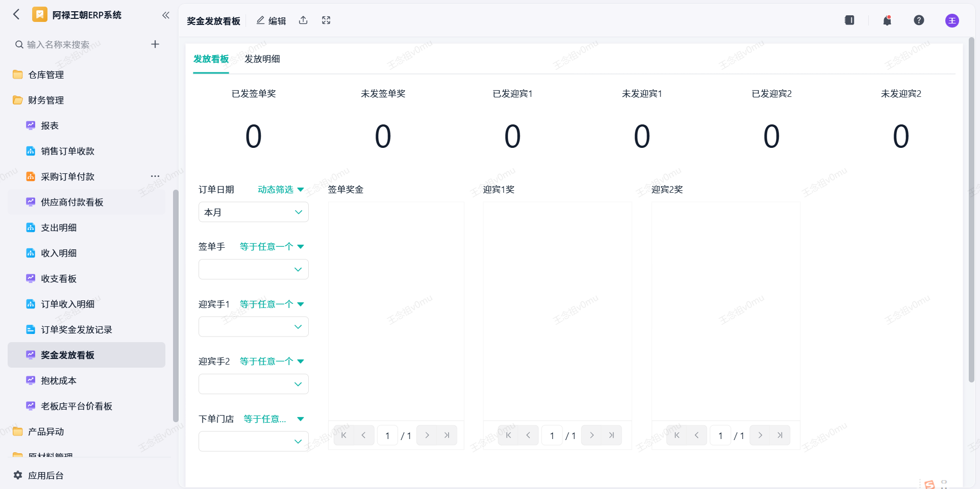Viewport: 980px width, 489px height.
Task: Click the search magnifier icon in the sidebar
Action: coord(19,44)
